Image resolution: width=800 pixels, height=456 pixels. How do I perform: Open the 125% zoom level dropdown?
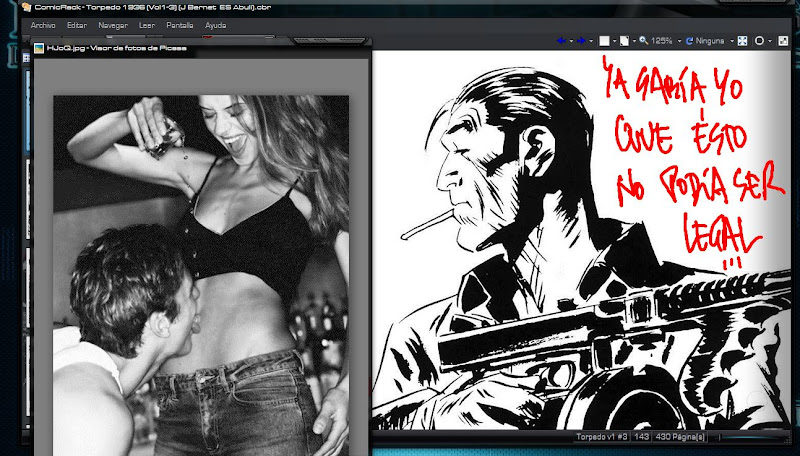coord(679,41)
